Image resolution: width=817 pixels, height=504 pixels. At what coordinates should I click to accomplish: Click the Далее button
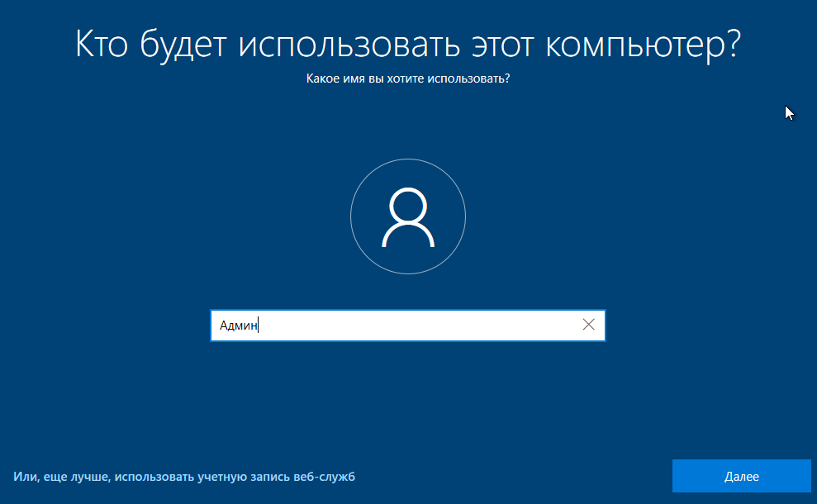742,476
